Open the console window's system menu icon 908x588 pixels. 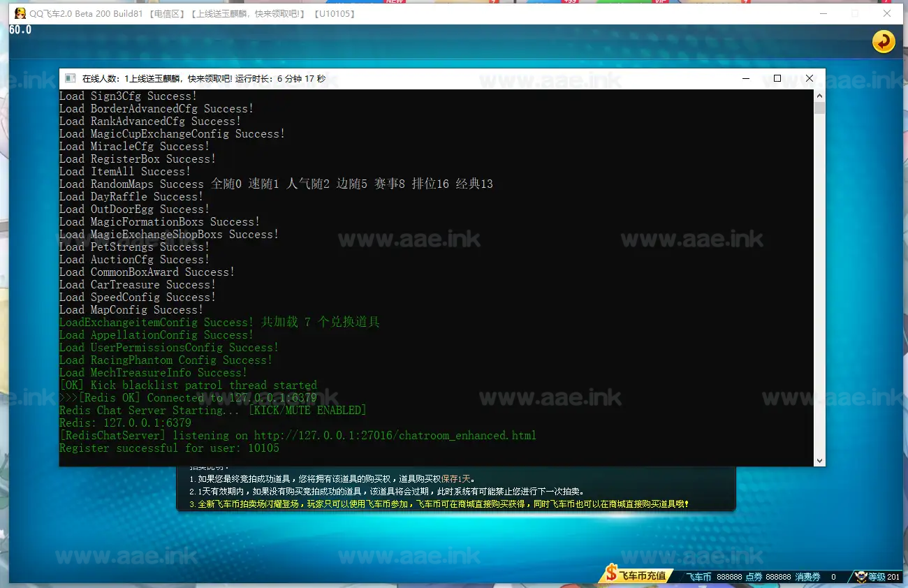(71, 79)
